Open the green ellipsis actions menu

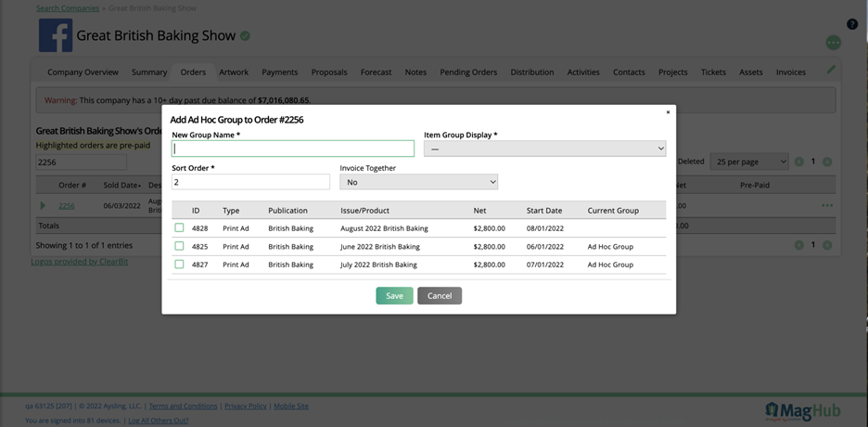coord(833,43)
